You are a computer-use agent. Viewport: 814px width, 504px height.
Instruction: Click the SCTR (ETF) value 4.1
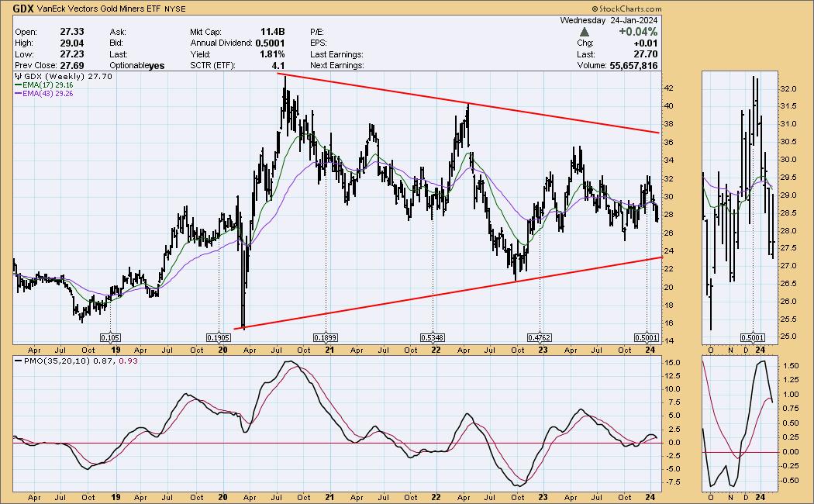click(278, 65)
